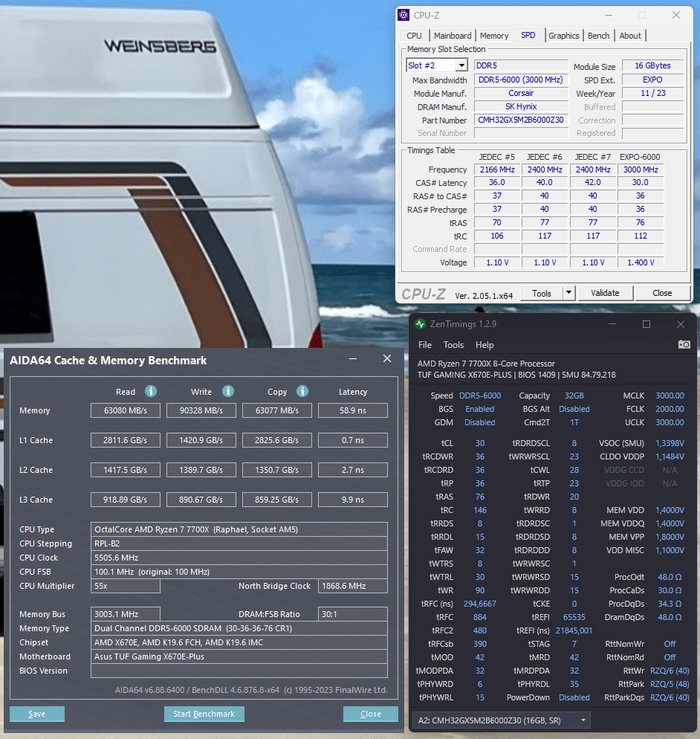This screenshot has height=739, width=700.
Task: Switch to the CPU tab in CPU-Z
Action: [x=414, y=36]
